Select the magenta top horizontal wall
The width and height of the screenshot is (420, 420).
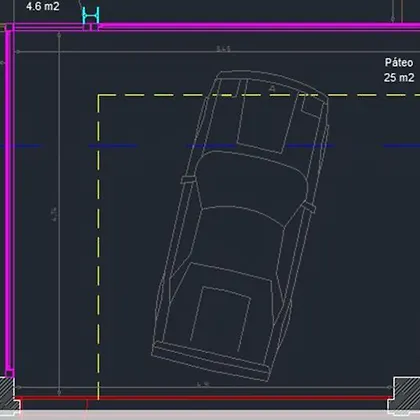(x=213, y=27)
